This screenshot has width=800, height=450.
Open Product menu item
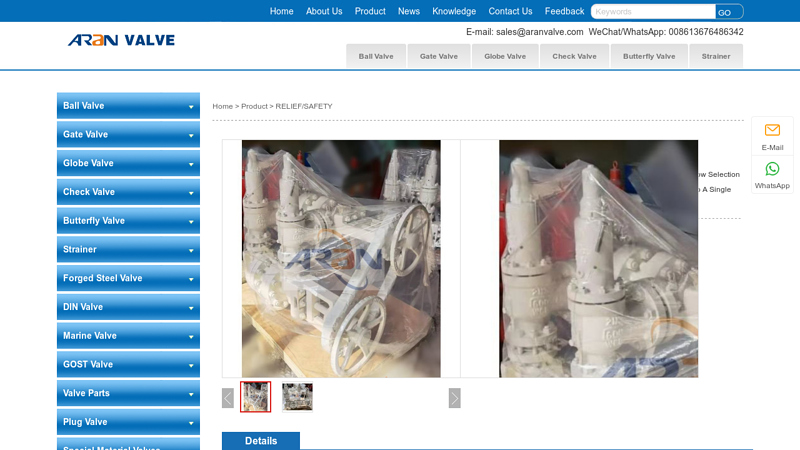pos(370,11)
